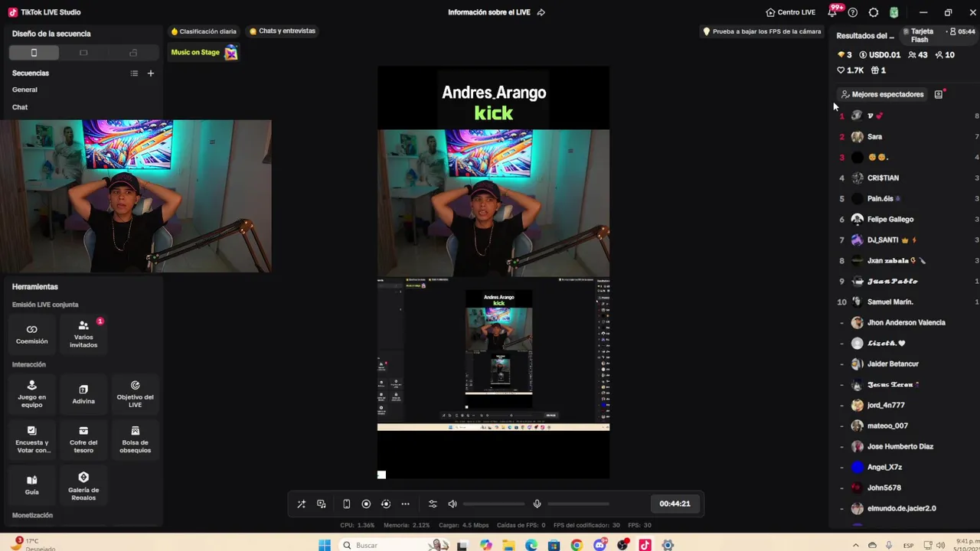Open the settings gear icon
The width and height of the screenshot is (980, 551).
tap(874, 12)
